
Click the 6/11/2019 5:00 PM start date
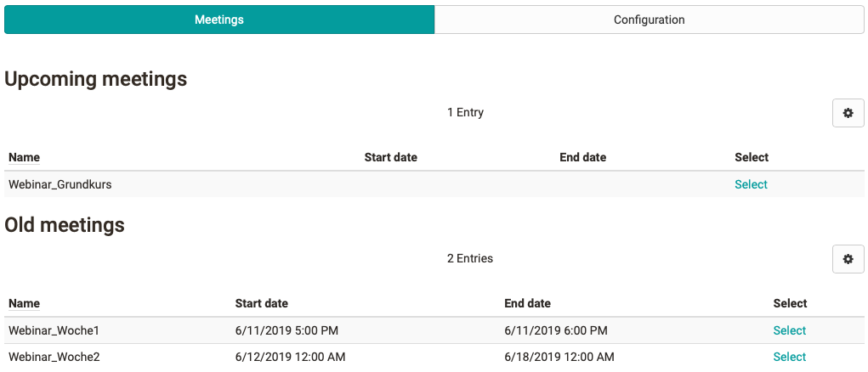[286, 330]
